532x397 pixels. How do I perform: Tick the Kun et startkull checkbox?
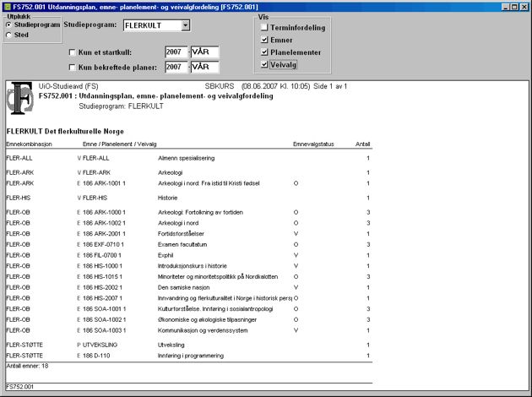pos(72,52)
